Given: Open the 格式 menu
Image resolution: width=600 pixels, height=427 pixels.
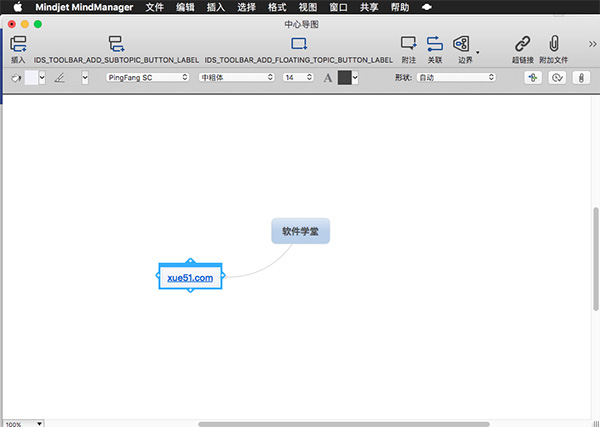Looking at the screenshot, I should tap(277, 7).
